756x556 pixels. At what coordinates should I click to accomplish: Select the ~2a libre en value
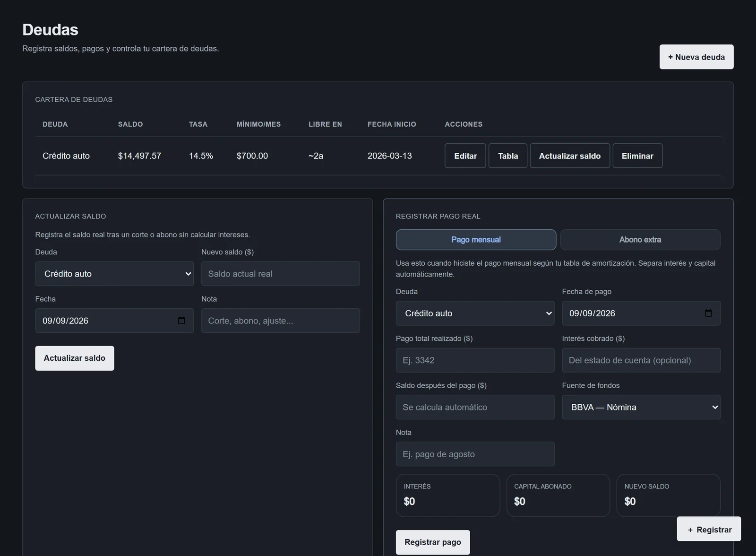click(x=316, y=156)
